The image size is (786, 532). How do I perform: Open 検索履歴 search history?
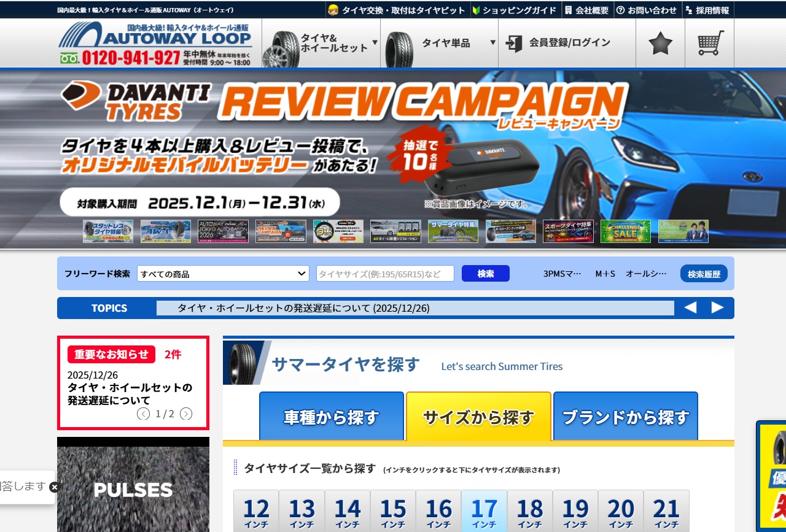704,274
